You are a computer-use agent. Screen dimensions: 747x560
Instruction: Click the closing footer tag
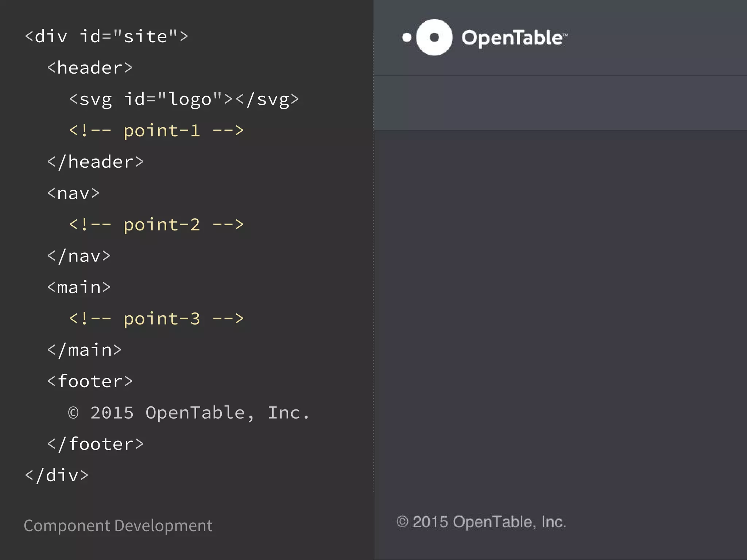tap(95, 444)
